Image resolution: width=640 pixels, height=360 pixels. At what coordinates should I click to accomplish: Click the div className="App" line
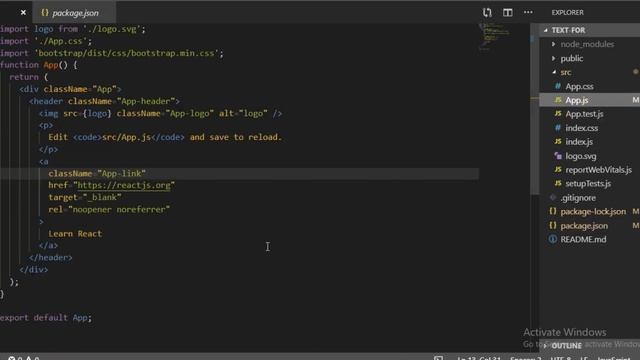coord(70,89)
